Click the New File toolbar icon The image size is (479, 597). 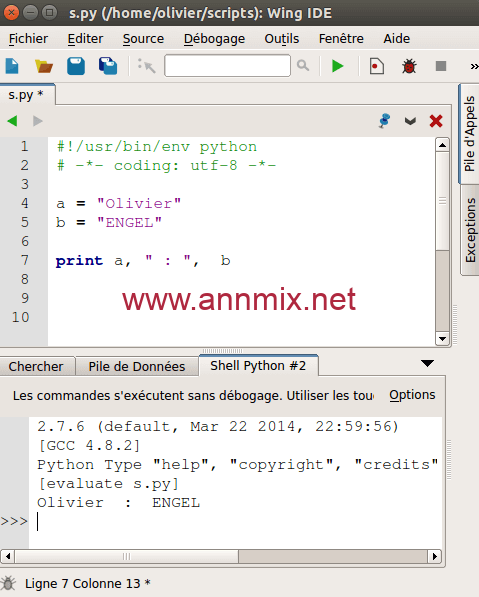[12, 66]
